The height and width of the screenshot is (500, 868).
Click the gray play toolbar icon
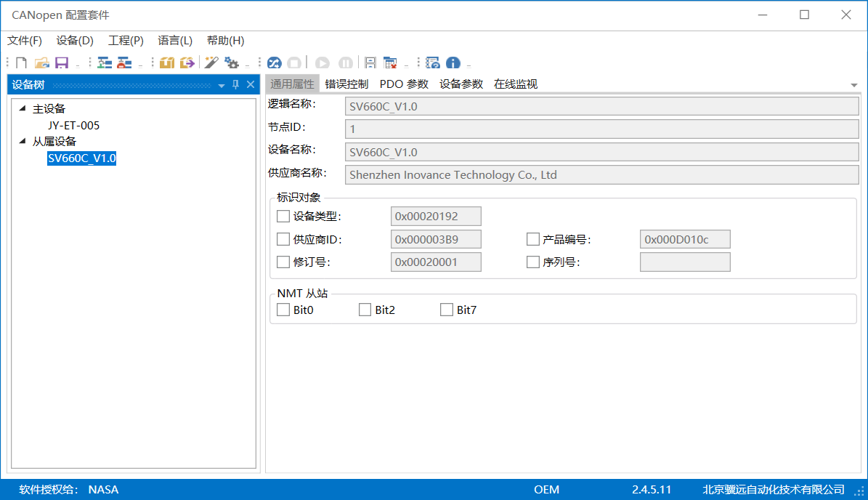click(x=323, y=62)
